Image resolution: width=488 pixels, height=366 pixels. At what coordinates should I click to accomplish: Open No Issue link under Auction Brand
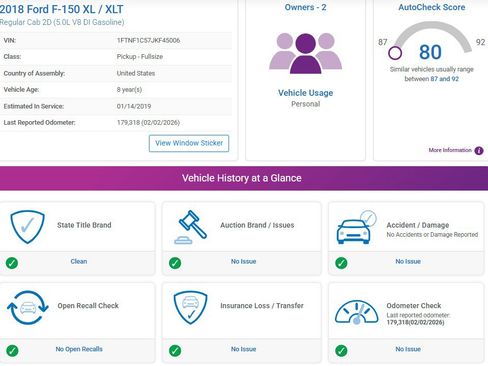coord(243,262)
